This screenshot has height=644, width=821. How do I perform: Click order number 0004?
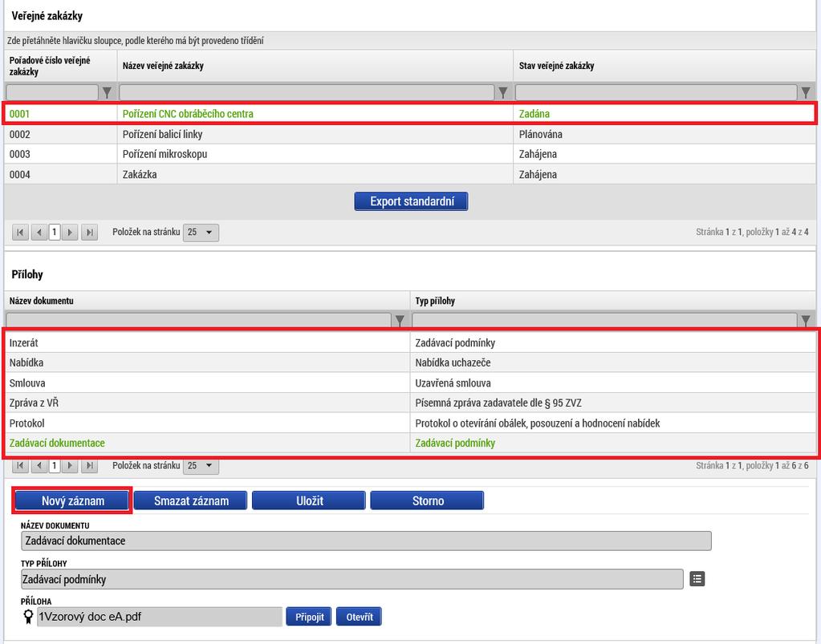point(19,174)
